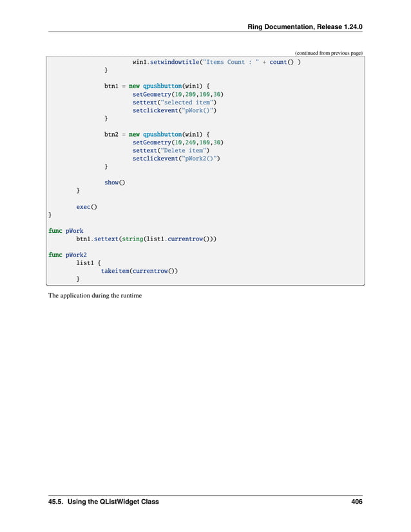Click the 'settext("selected item")' line
Viewport: 411px width, 532px height.
pyautogui.click(x=175, y=103)
